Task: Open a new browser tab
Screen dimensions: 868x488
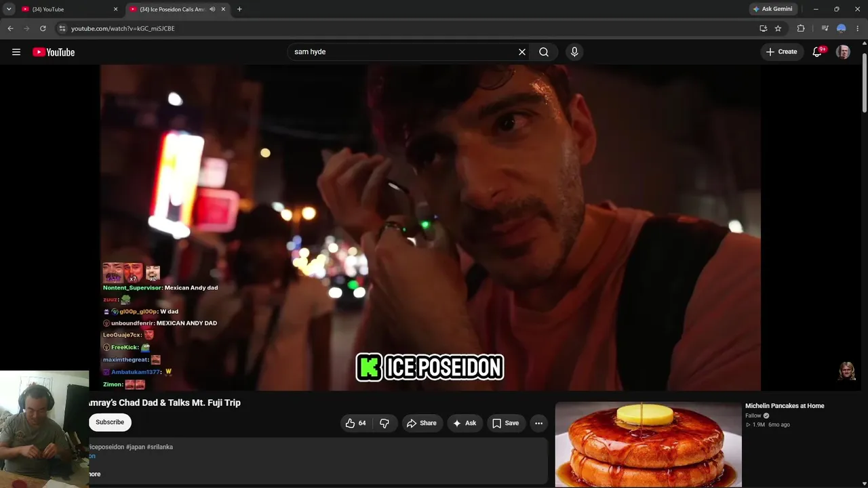Action: click(239, 9)
